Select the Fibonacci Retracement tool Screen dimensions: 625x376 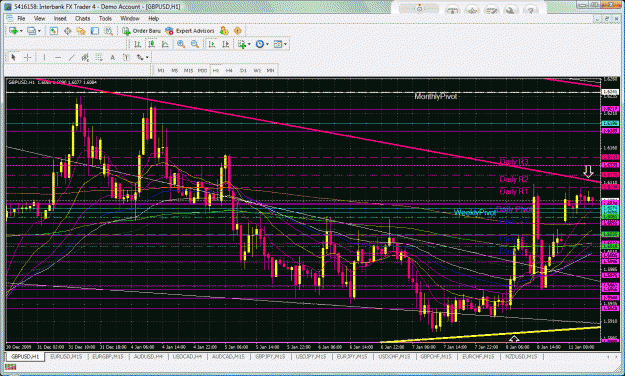98,57
